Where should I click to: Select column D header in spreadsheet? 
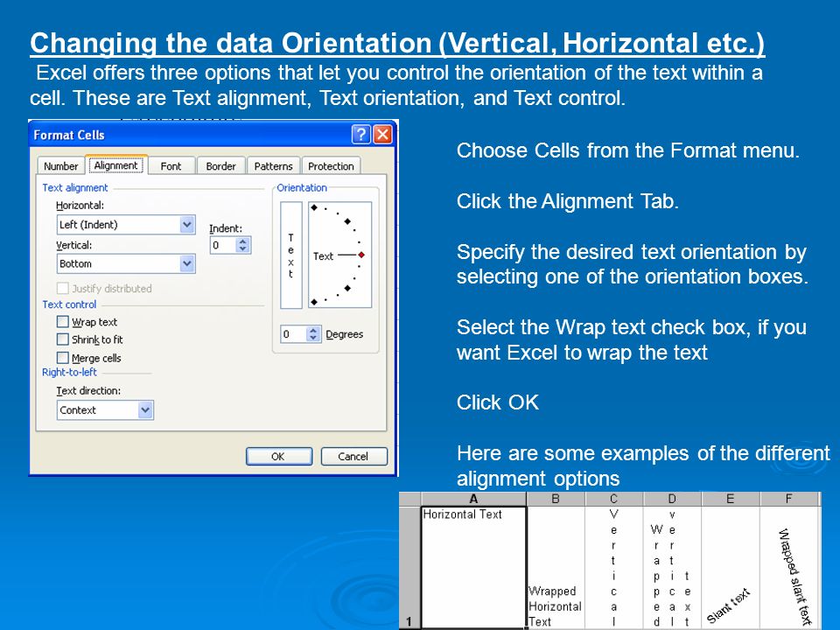point(672,500)
